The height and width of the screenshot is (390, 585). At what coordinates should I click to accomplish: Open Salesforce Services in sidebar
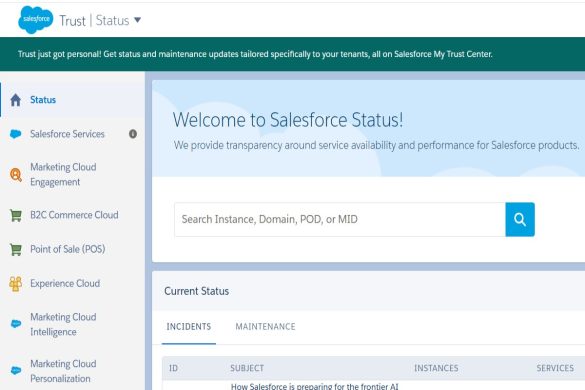[67, 134]
